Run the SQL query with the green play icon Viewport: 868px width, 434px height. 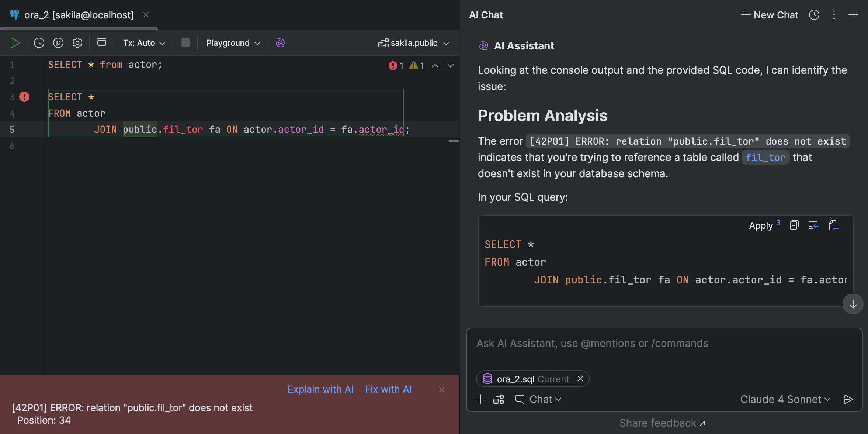(15, 43)
